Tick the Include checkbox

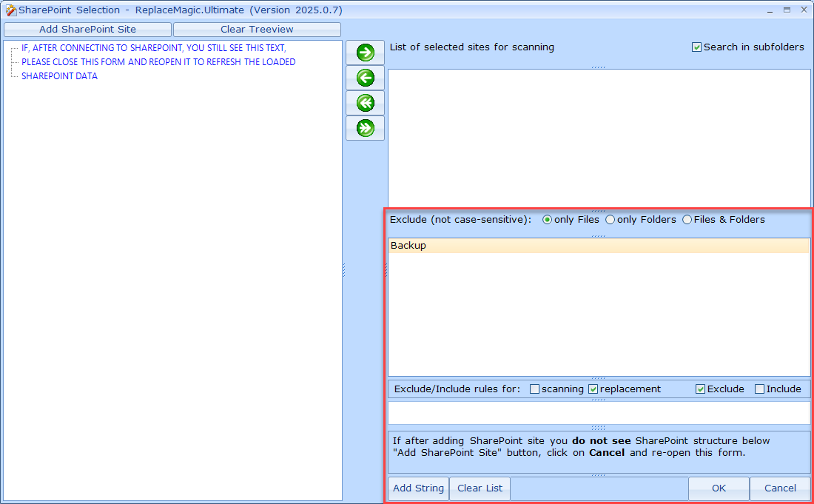click(x=759, y=389)
